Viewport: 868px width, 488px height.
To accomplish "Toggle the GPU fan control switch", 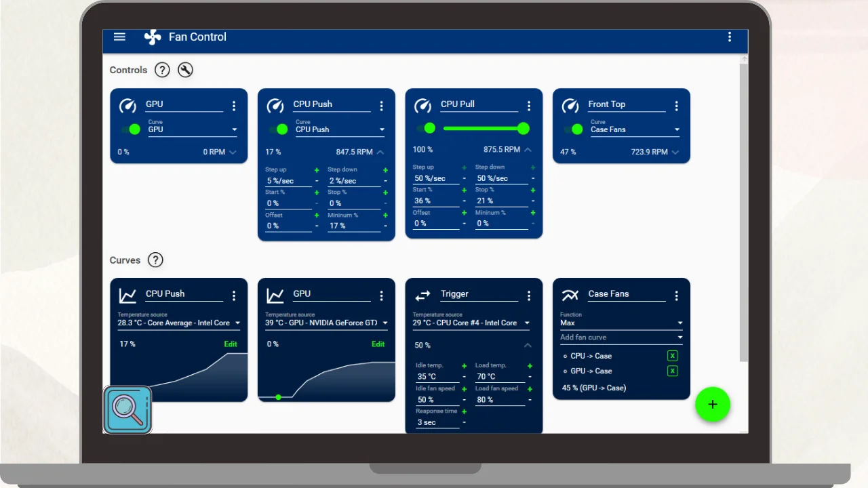I will (x=131, y=129).
